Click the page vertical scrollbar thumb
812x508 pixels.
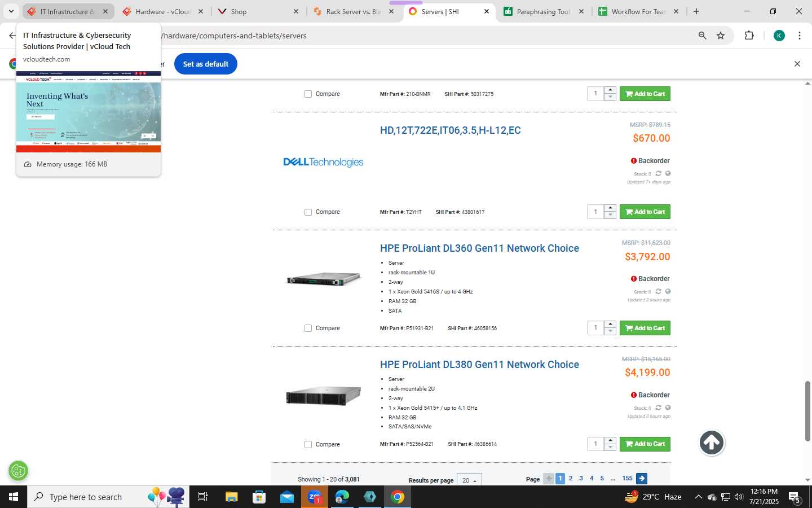coord(807,411)
